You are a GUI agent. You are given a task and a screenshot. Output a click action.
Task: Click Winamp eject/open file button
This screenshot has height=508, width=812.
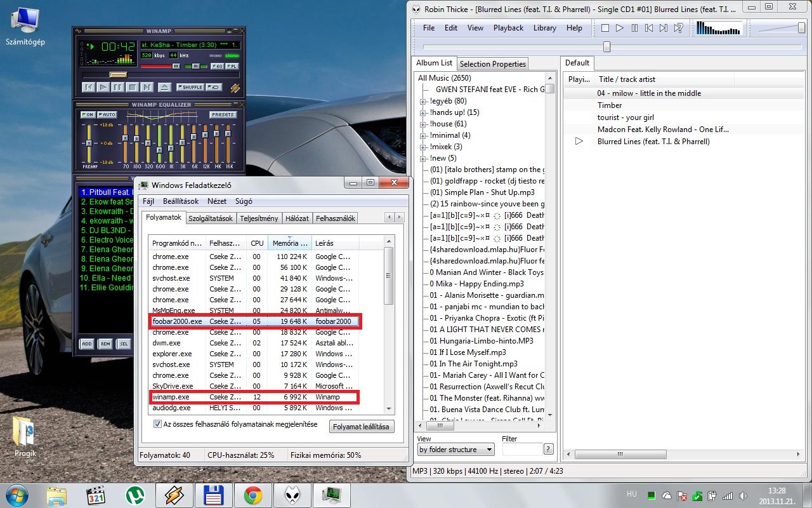(164, 87)
